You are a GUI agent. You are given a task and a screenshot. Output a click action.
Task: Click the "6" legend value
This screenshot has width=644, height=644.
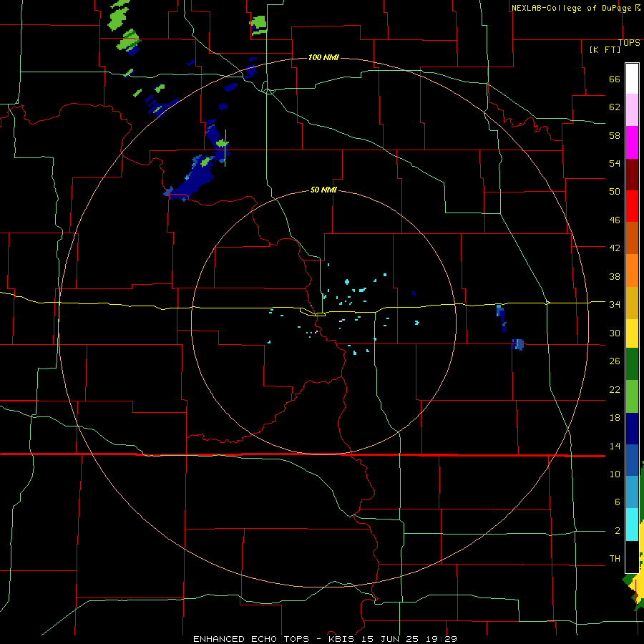tap(617, 502)
